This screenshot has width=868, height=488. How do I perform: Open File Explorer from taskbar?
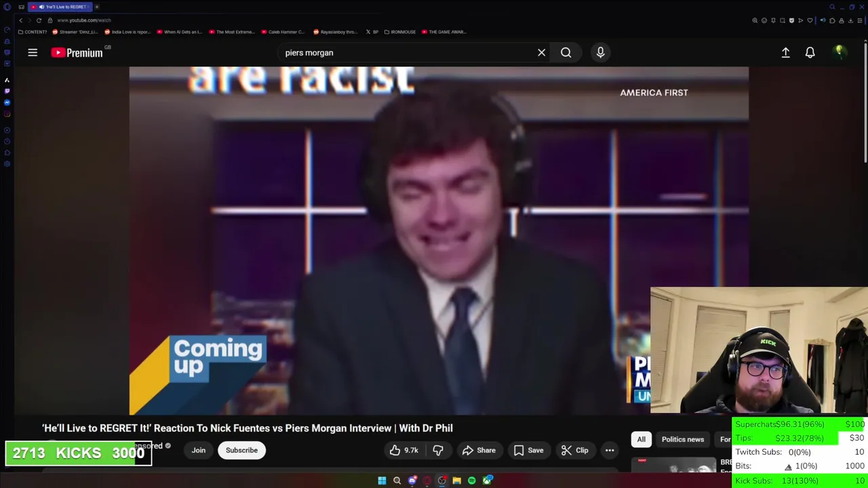[x=456, y=481]
